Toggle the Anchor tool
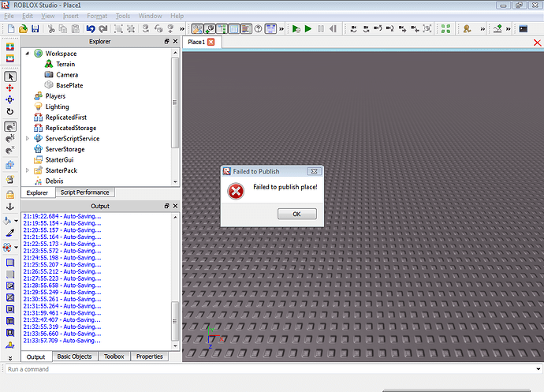This screenshot has width=544, height=392. coord(10,207)
